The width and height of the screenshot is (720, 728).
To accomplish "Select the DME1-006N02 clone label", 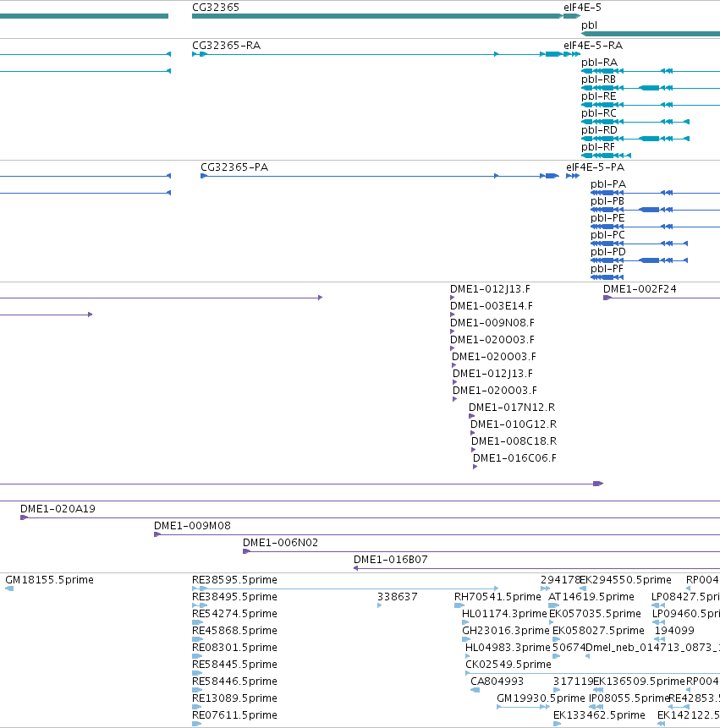I will pyautogui.click(x=280, y=543).
